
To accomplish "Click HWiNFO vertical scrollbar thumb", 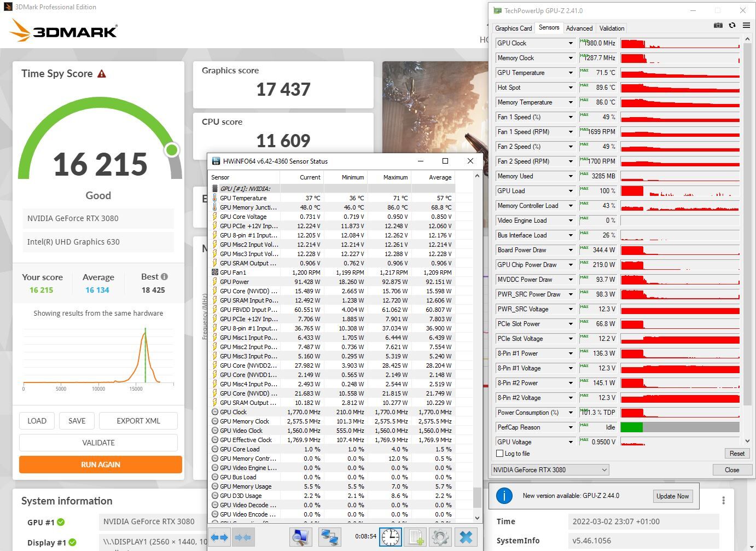I will tap(477, 497).
